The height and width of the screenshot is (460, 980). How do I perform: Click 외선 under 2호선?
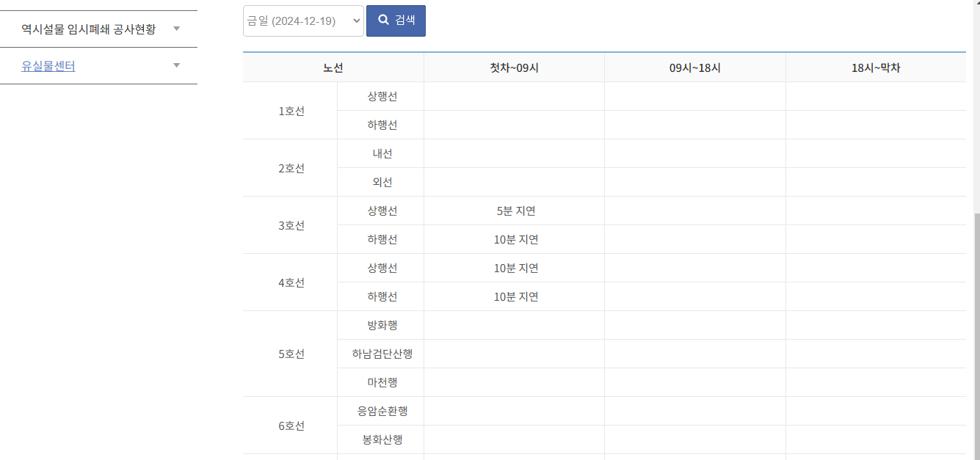coord(382,182)
